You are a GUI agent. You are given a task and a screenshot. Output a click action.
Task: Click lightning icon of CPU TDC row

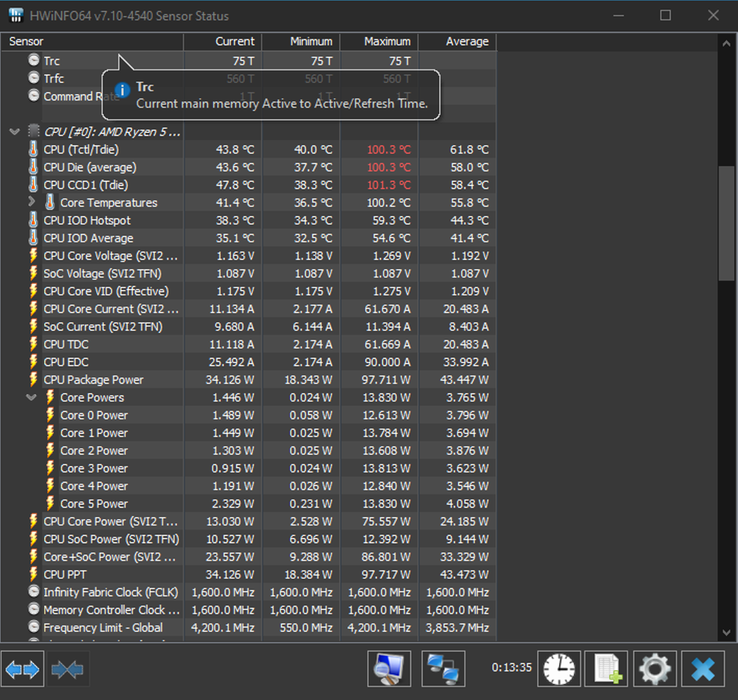coord(34,344)
